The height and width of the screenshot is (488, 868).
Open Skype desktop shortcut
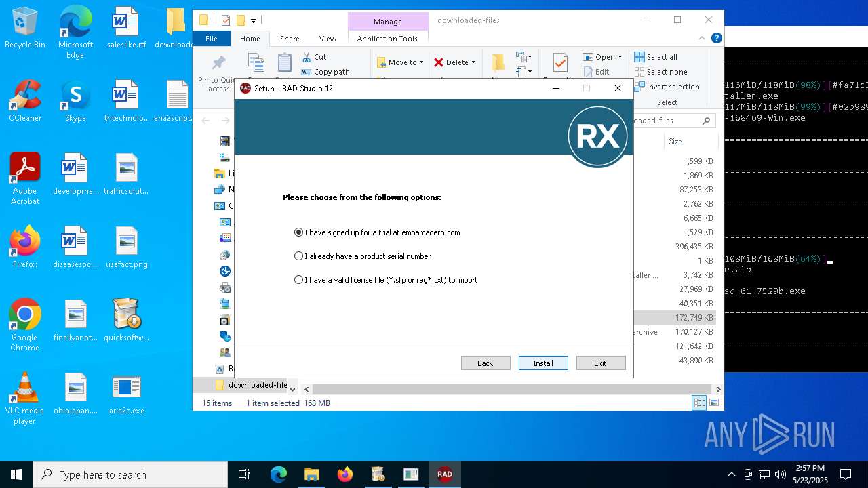[x=75, y=102]
